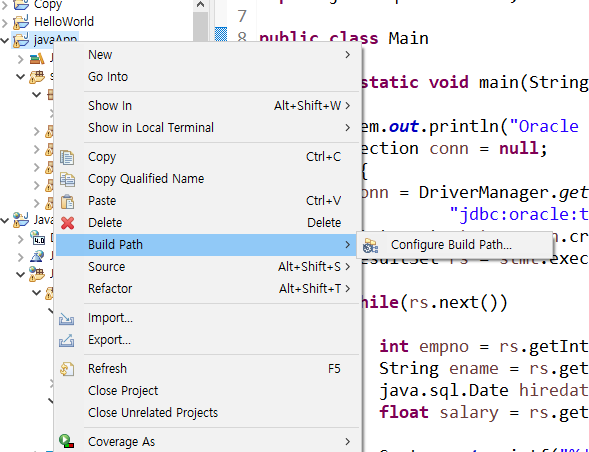The image size is (589, 452).
Task: Click line number 7 in editor gutter
Action: click(242, 16)
